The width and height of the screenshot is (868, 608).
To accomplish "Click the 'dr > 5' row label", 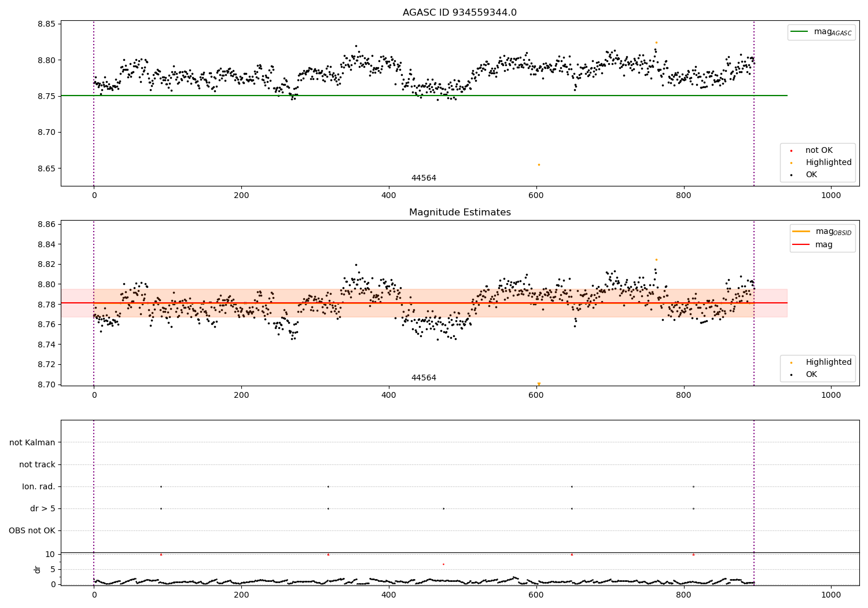I will (x=43, y=508).
